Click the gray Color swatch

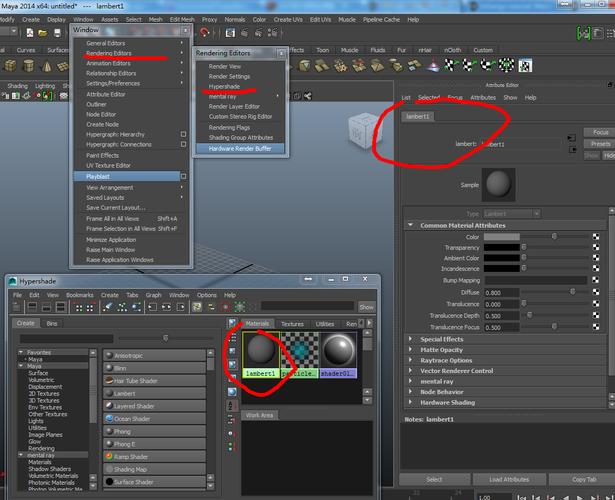502,237
